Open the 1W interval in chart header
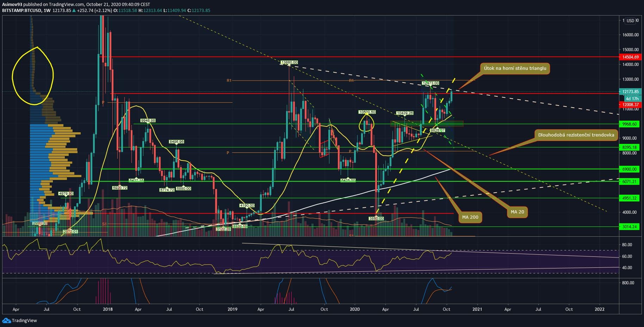 point(46,11)
